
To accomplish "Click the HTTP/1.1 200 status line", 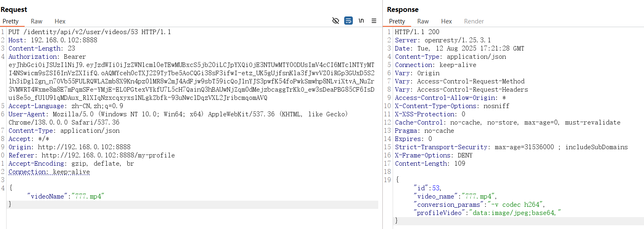I will point(417,32).
